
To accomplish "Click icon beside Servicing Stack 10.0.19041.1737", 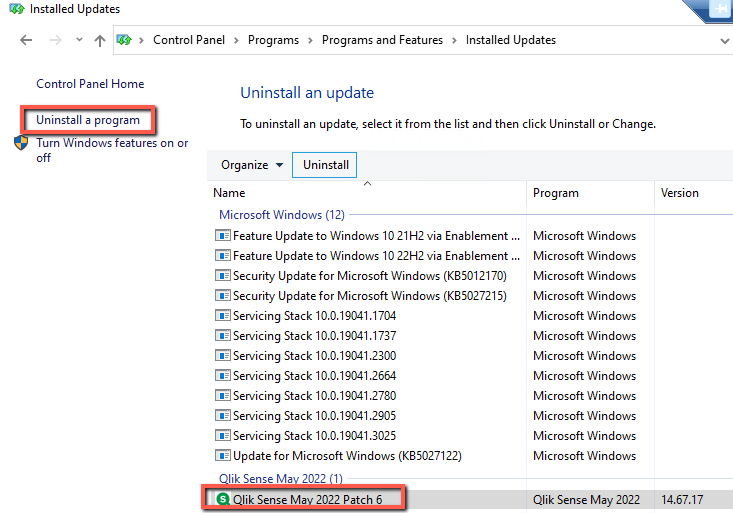I will click(223, 335).
